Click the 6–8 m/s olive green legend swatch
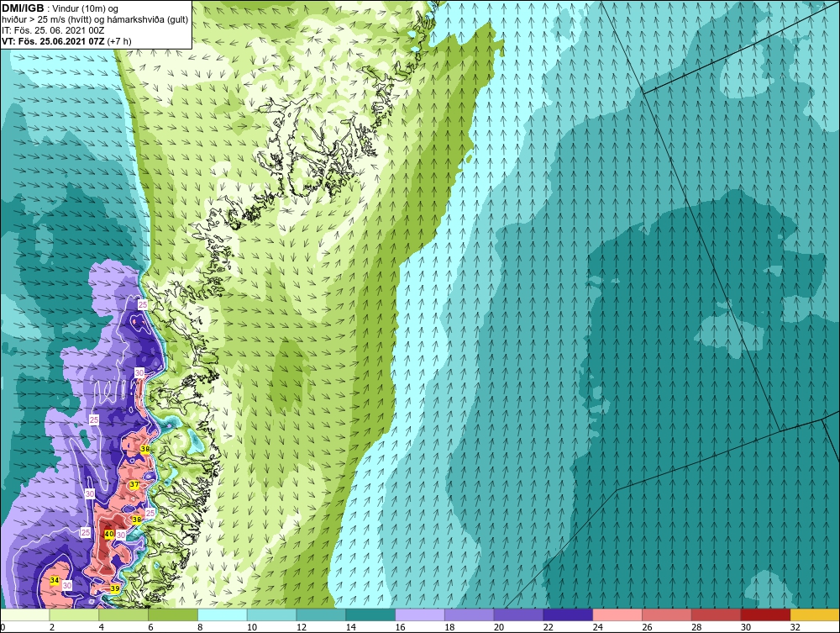Viewport: 840px width, 633px height. (173, 615)
